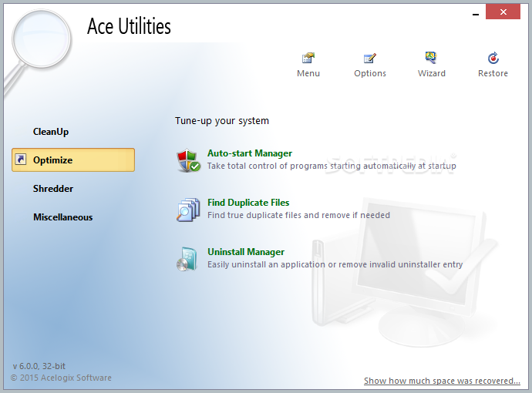
Task: Click the shortcut arrow icon beside Optimize
Action: coord(21,160)
